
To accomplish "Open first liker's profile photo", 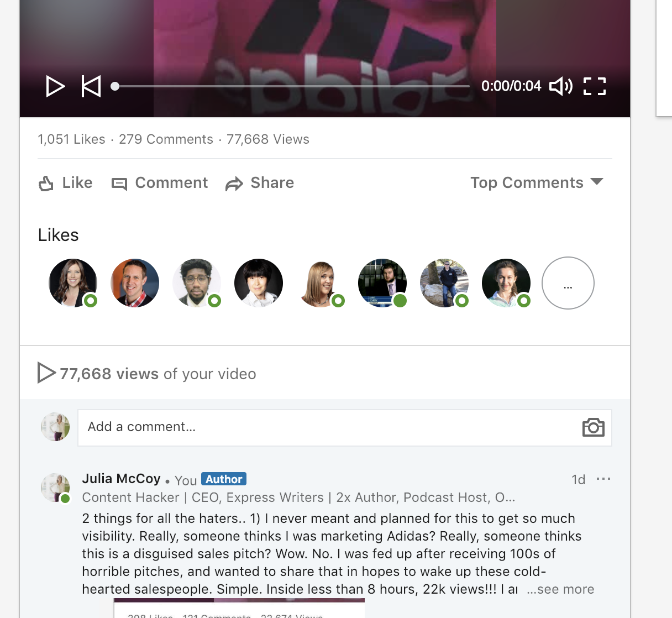I will [x=73, y=283].
